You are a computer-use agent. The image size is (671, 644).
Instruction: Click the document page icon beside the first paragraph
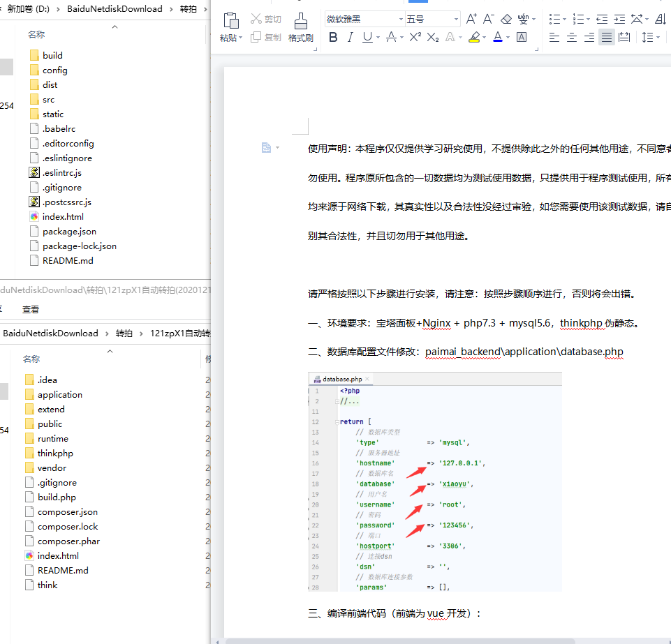266,147
